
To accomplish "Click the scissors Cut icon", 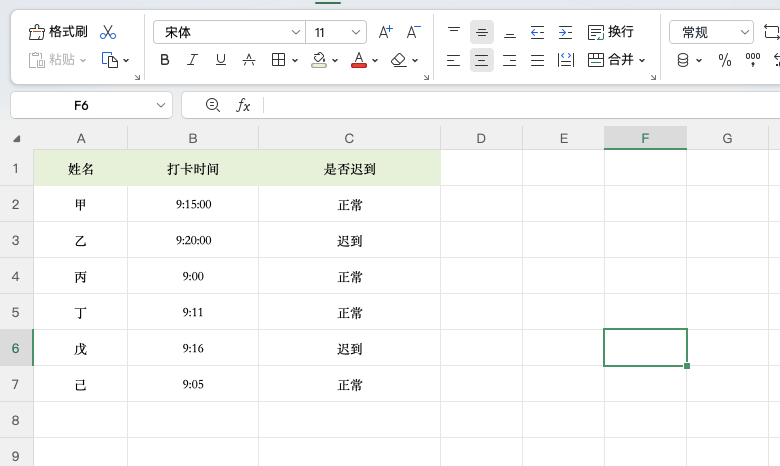I will click(x=108, y=32).
